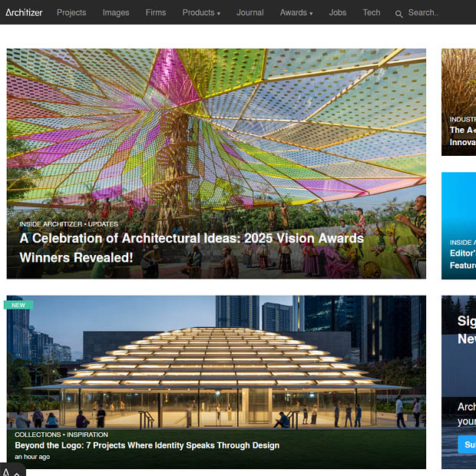Click the Inside Architizer • Updates category label
Screen dimensions: 476x476
point(68,224)
